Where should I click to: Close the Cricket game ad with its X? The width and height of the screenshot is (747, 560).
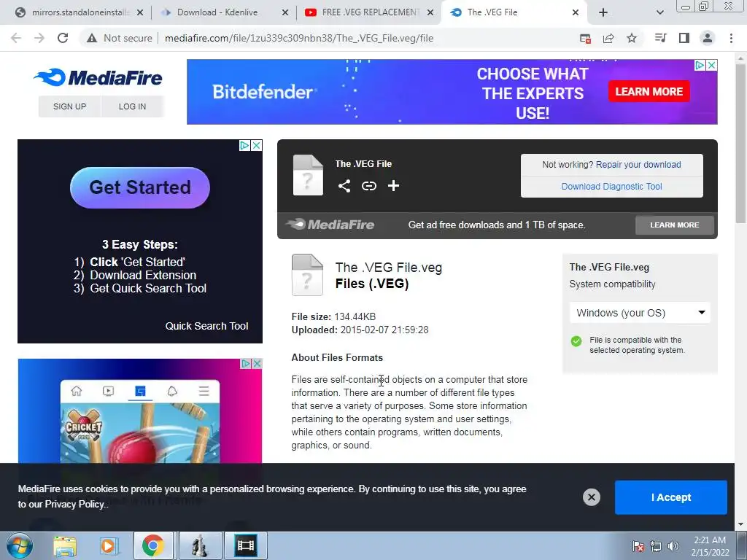coord(257,364)
